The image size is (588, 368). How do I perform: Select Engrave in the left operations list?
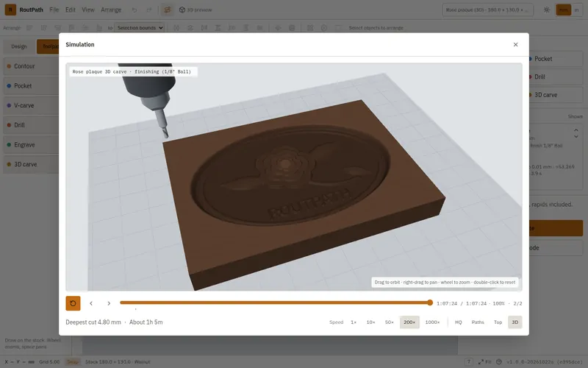(32, 144)
